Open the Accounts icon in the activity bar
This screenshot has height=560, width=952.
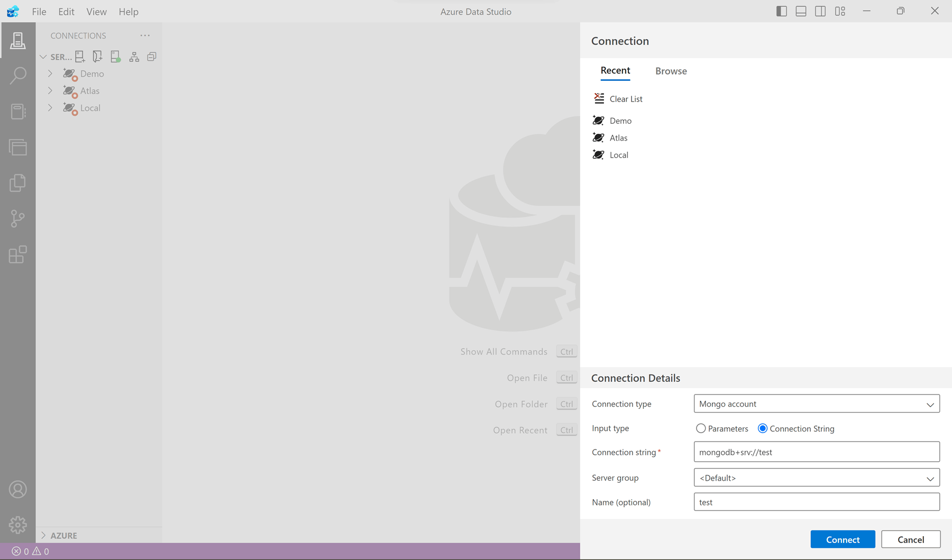coord(18,489)
